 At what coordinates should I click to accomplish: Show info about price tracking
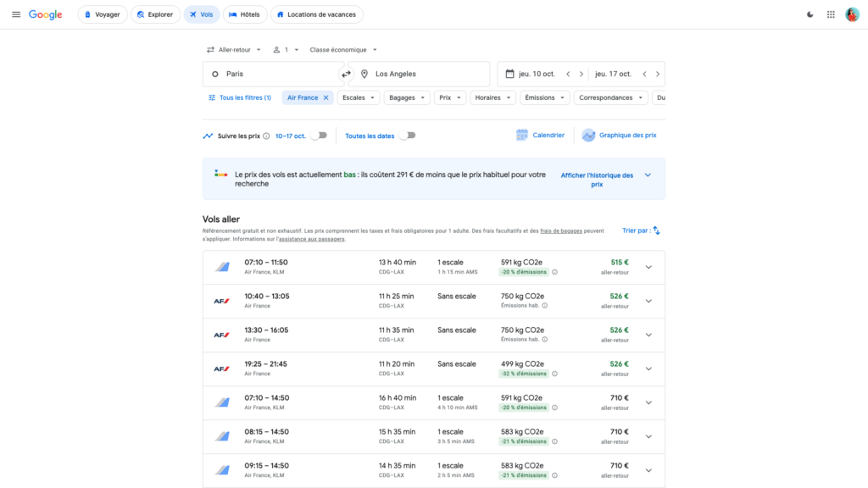pyautogui.click(x=266, y=136)
